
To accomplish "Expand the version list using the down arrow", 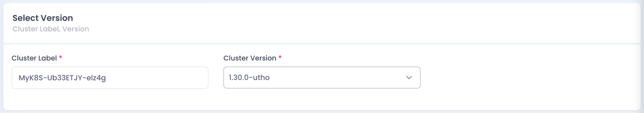I will [409, 78].
